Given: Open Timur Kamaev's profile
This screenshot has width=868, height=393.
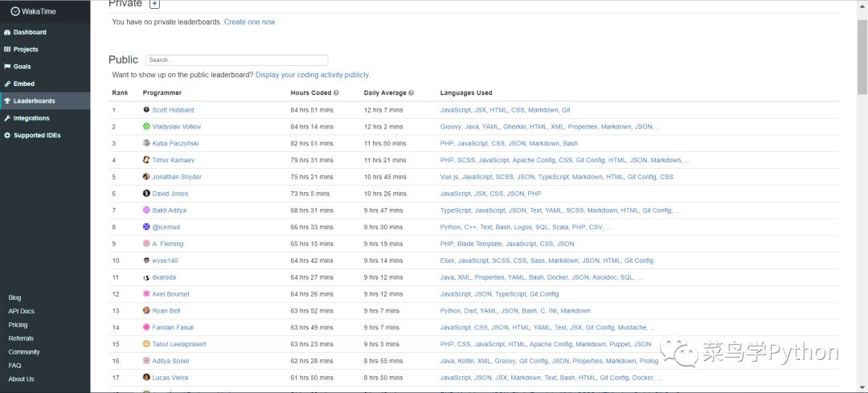Looking at the screenshot, I should [174, 160].
